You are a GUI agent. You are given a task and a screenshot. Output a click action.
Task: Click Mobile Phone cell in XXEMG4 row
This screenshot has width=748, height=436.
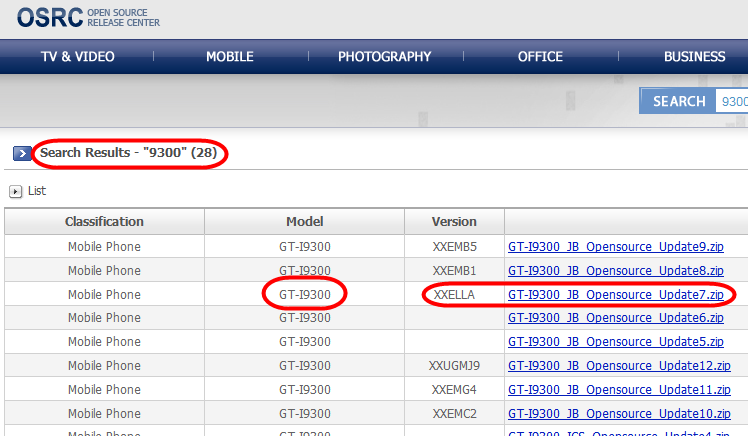[104, 389]
